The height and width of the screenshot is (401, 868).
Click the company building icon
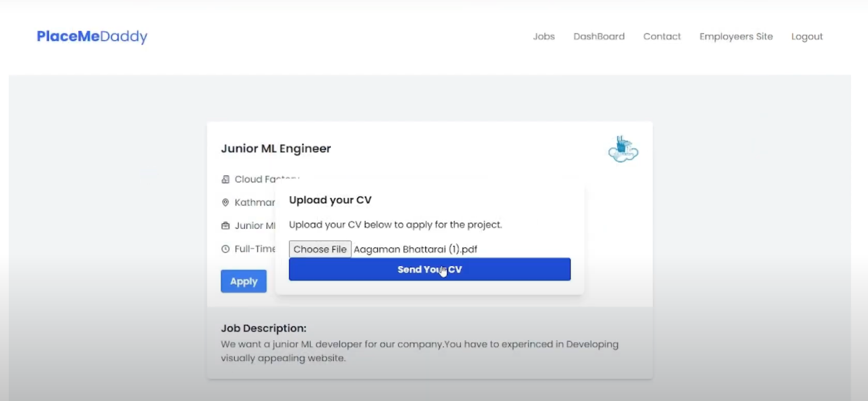226,179
